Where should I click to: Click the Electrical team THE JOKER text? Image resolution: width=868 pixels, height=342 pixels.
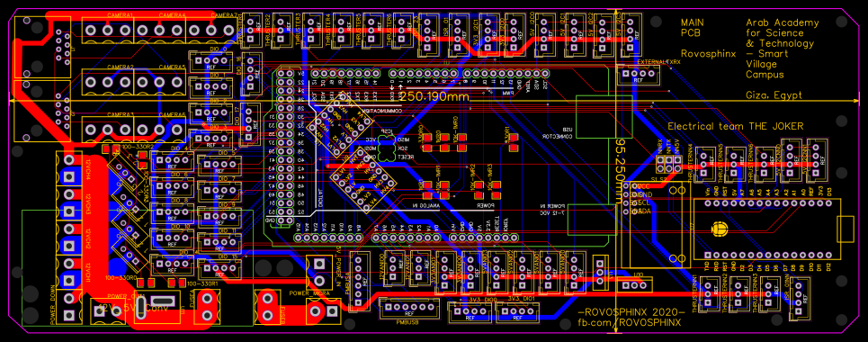coord(735,126)
